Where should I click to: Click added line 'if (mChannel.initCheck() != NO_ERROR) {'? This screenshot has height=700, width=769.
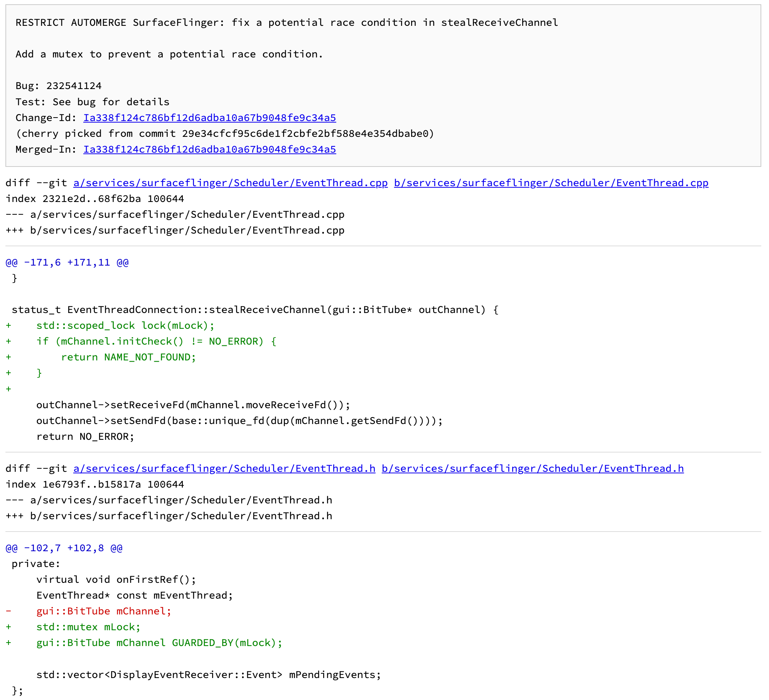point(156,341)
